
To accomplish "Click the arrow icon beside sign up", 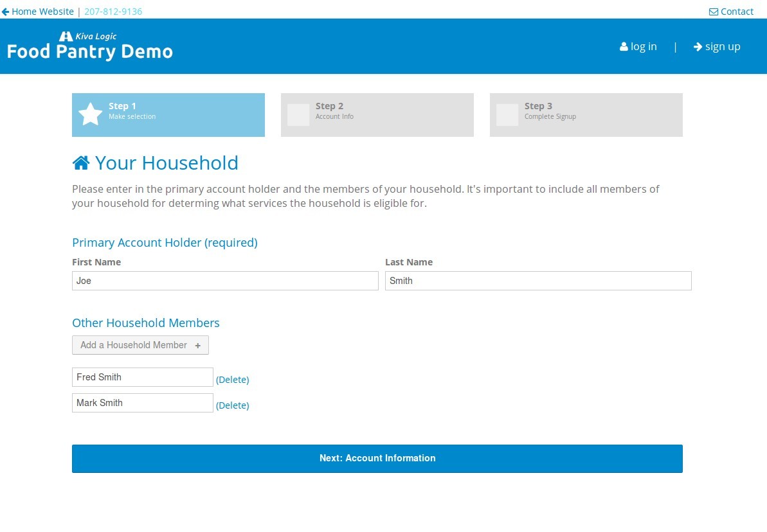I will click(698, 46).
